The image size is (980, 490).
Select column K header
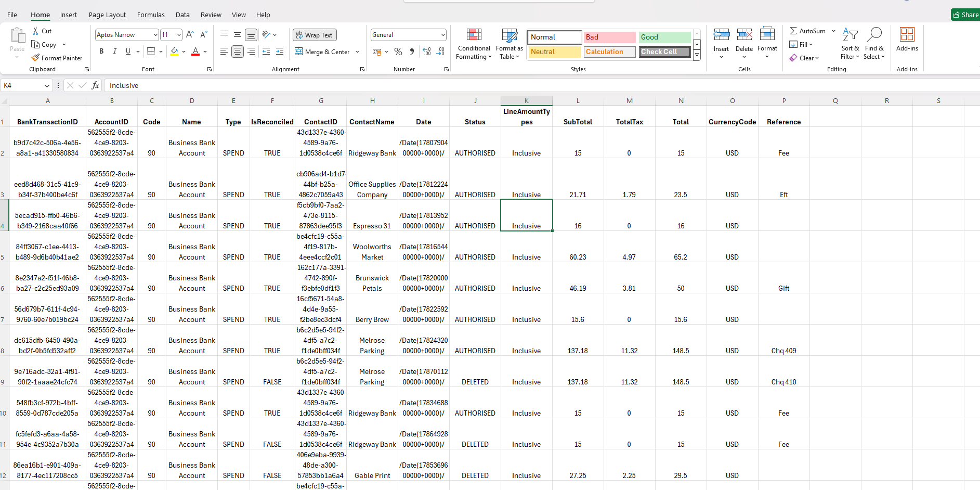click(526, 101)
